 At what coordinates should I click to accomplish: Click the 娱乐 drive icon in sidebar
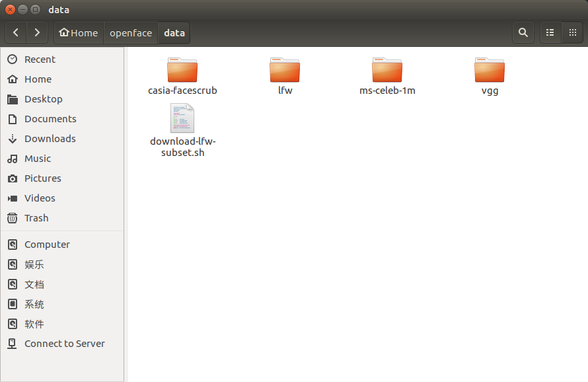coord(13,264)
